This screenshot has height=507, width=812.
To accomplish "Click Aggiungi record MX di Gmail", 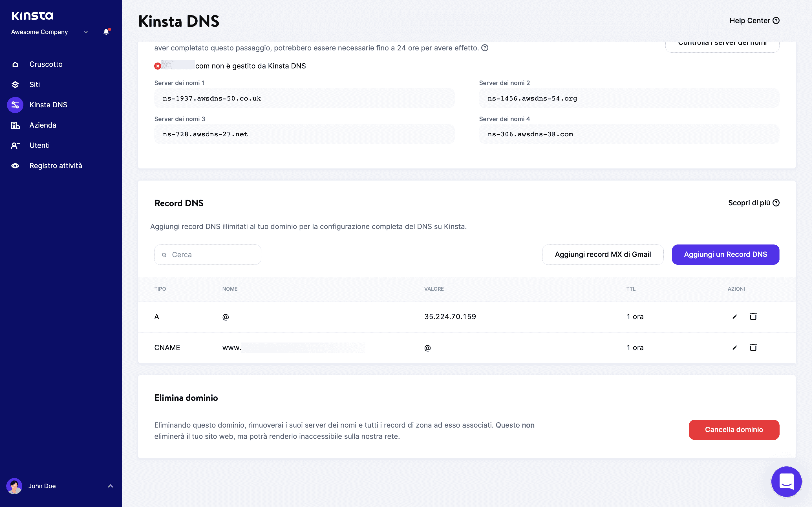I will 602,254.
